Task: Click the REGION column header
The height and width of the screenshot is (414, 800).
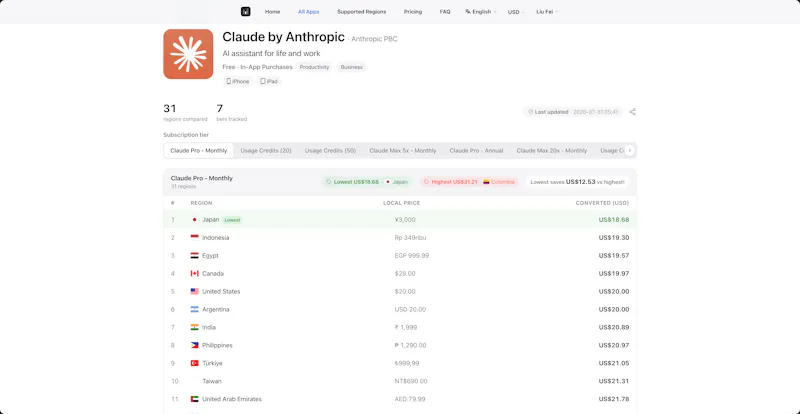Action: tap(201, 203)
